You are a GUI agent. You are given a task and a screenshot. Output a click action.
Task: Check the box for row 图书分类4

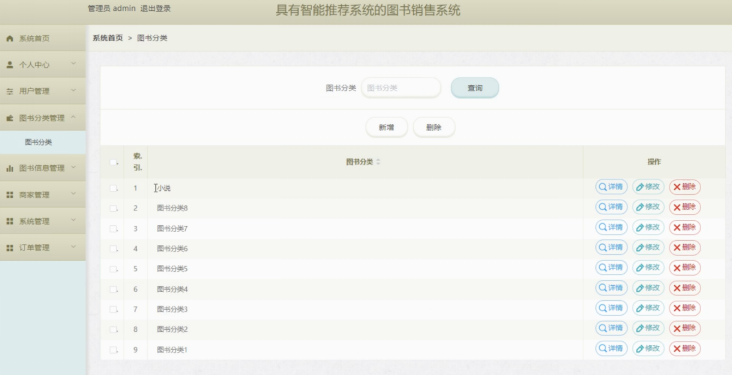113,289
